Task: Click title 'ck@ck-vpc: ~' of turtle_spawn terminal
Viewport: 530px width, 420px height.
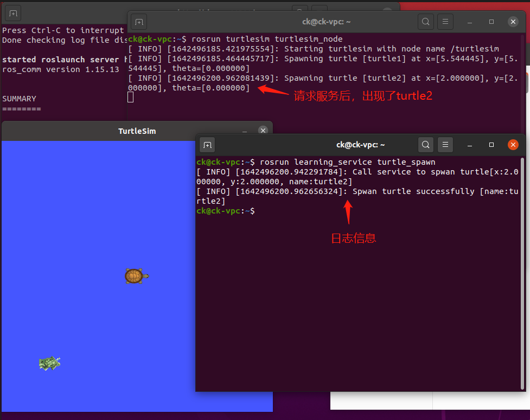Action: click(x=360, y=145)
